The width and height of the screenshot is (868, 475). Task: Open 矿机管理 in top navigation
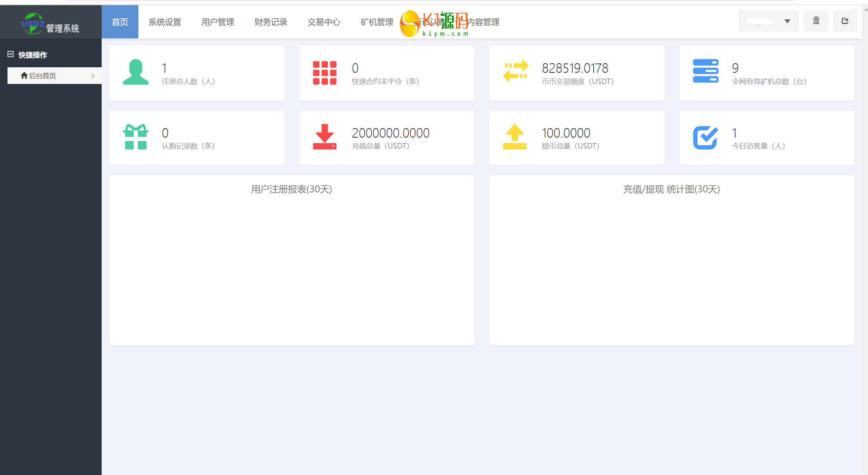click(377, 22)
